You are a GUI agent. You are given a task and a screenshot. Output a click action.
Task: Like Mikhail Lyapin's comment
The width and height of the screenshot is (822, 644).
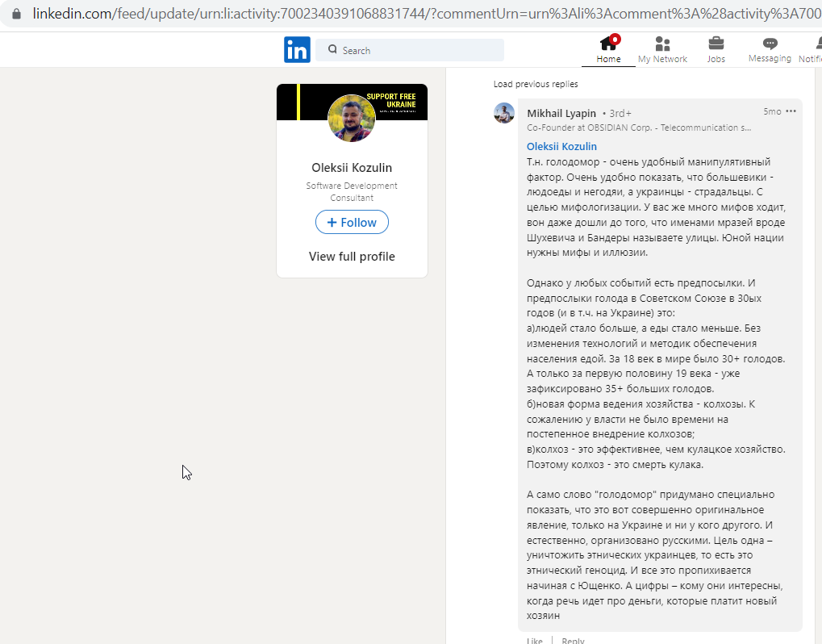pyautogui.click(x=535, y=640)
